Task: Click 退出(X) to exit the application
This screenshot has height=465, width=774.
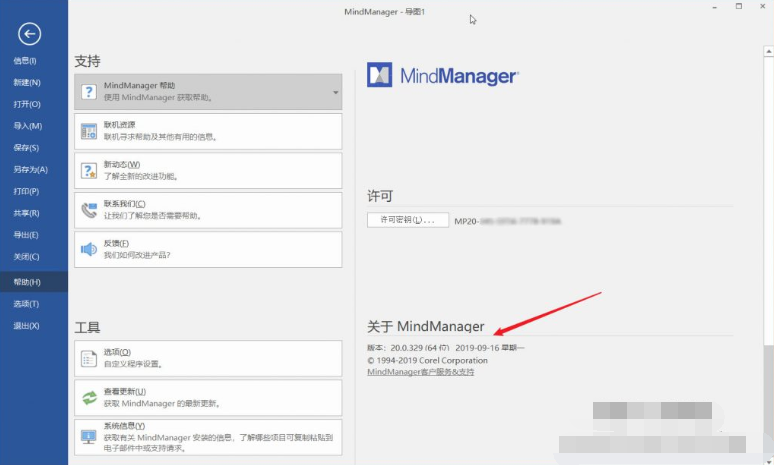Action: coord(27,326)
